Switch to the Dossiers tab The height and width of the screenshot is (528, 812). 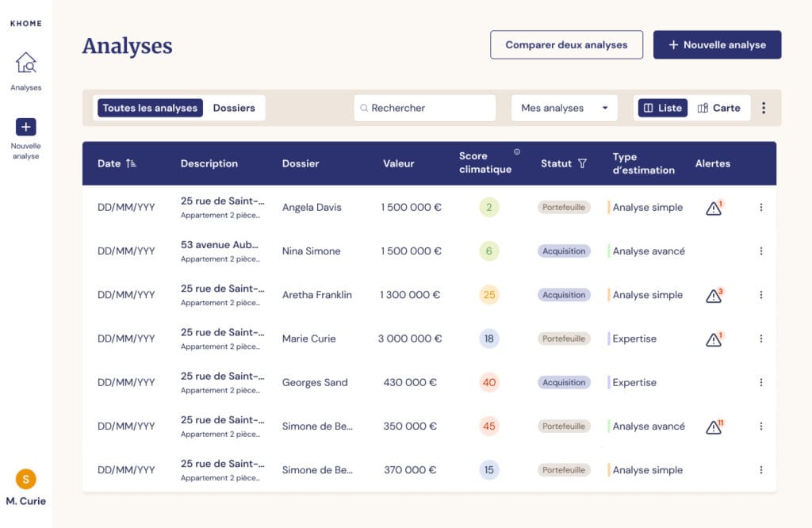coord(234,108)
